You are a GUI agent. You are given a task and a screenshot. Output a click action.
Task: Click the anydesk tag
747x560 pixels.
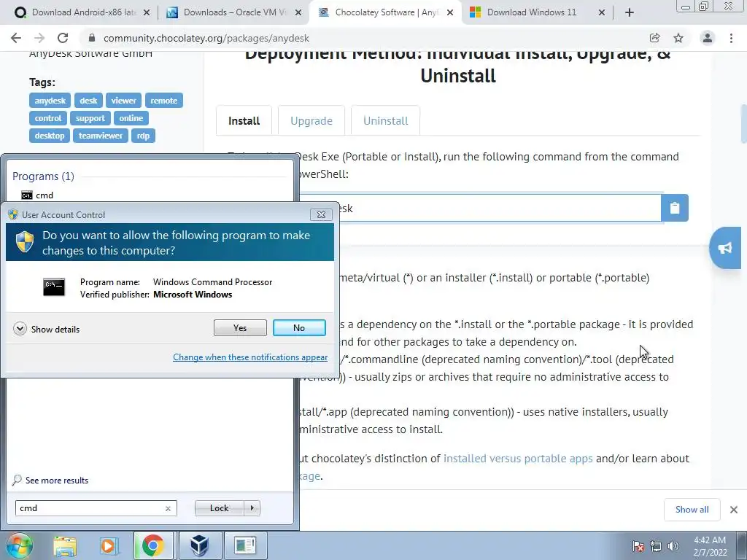(50, 101)
